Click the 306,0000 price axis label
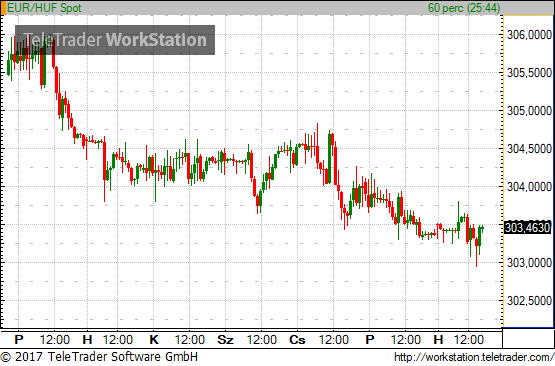The width and height of the screenshot is (555, 366). click(529, 35)
